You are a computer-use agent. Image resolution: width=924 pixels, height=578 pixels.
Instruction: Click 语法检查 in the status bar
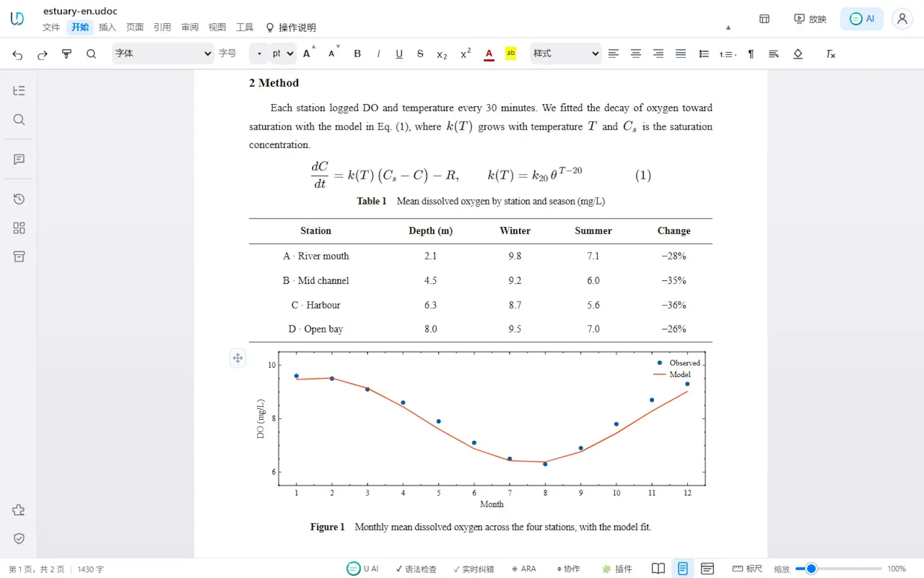point(416,569)
